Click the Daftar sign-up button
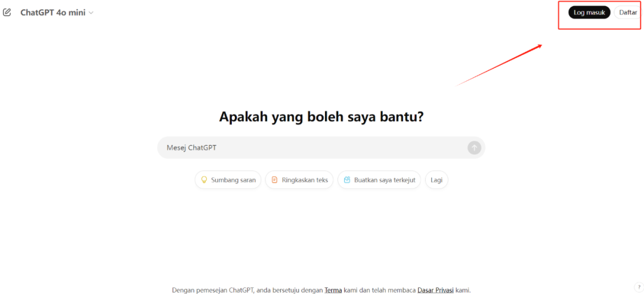The width and height of the screenshot is (644, 294). [627, 13]
